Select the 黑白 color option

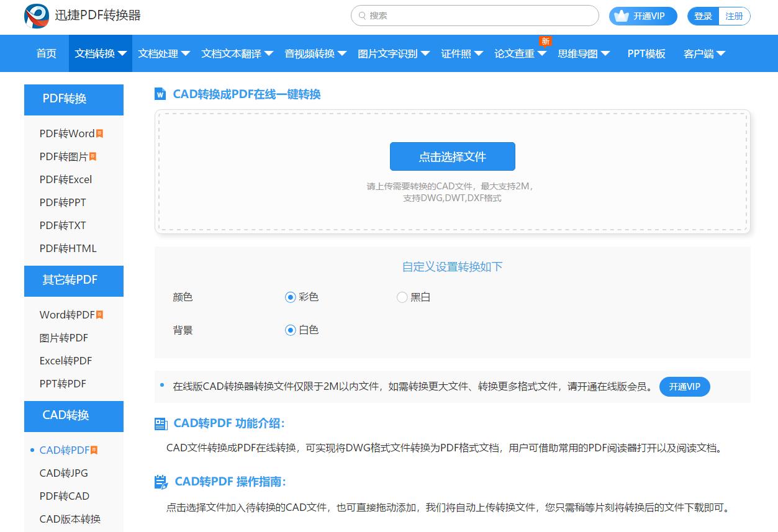402,297
